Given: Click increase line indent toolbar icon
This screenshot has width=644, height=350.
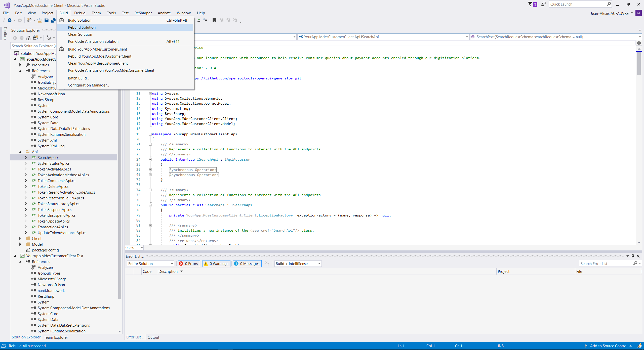Looking at the screenshot, I should click(x=198, y=20).
